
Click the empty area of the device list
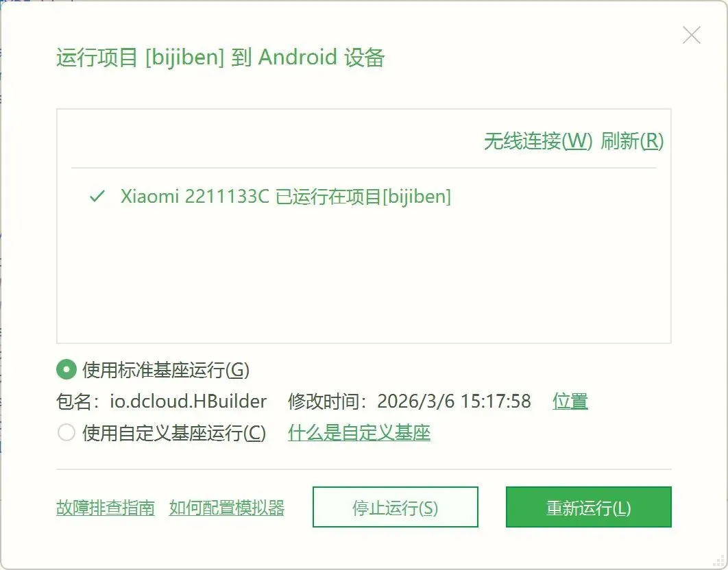pos(363,279)
